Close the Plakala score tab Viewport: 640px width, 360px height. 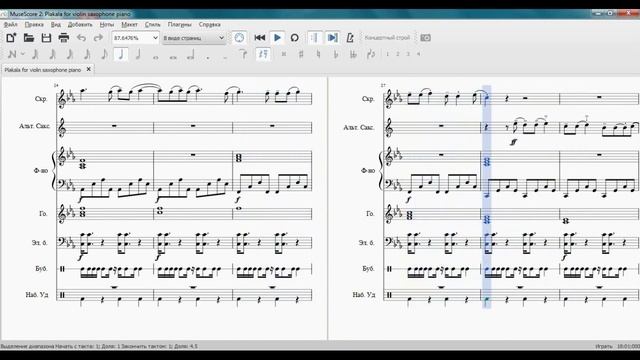point(89,69)
